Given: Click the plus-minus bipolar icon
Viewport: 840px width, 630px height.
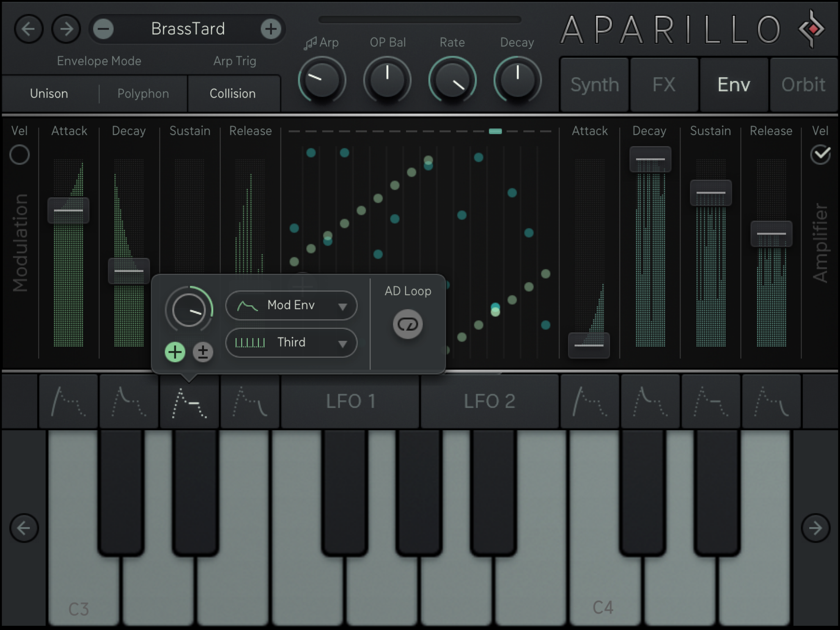Looking at the screenshot, I should [x=203, y=352].
